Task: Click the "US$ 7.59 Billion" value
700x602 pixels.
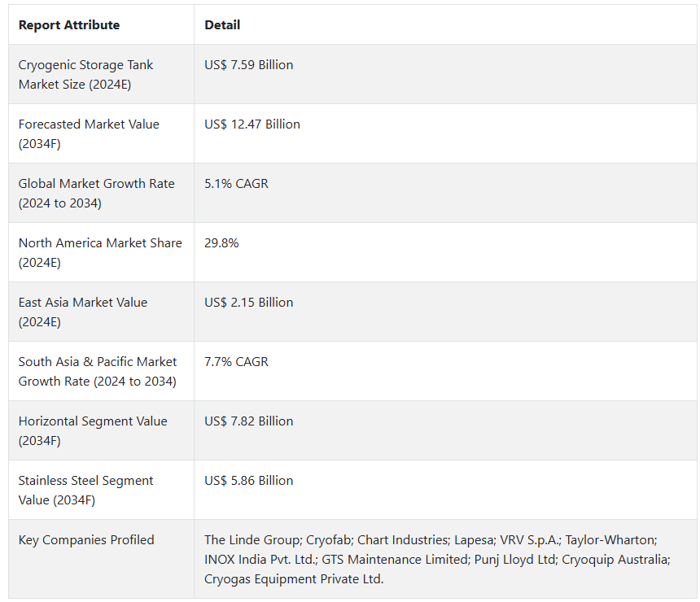Action: [249, 65]
